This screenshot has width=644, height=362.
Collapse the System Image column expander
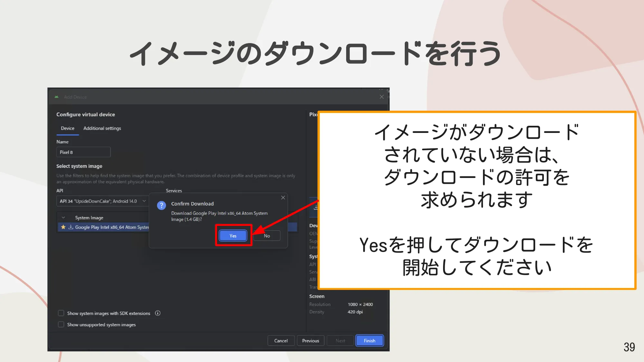point(63,218)
